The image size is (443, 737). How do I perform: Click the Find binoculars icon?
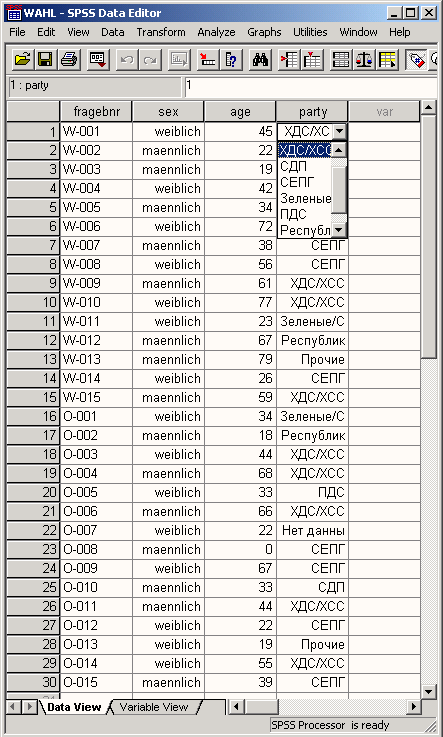pos(260,60)
